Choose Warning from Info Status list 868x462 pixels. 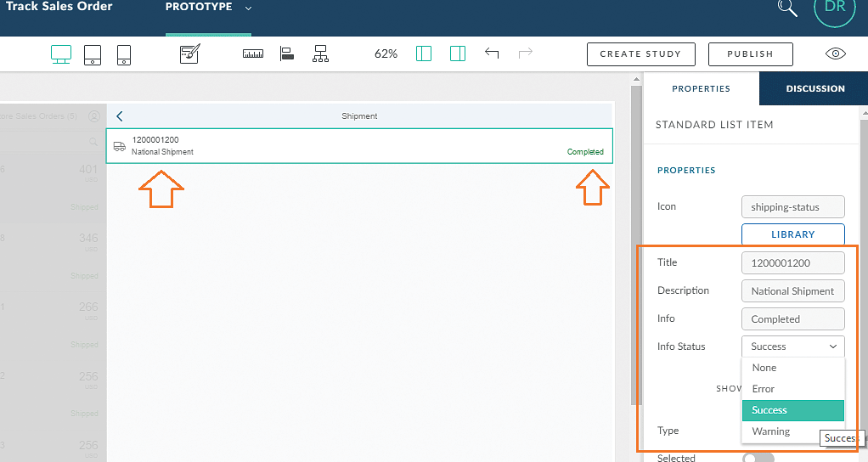[770, 431]
